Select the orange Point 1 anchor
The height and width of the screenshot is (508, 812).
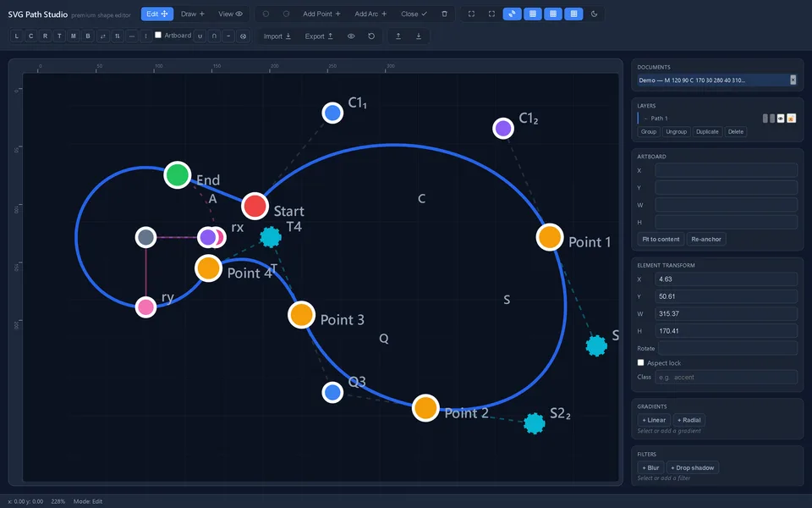tap(550, 237)
